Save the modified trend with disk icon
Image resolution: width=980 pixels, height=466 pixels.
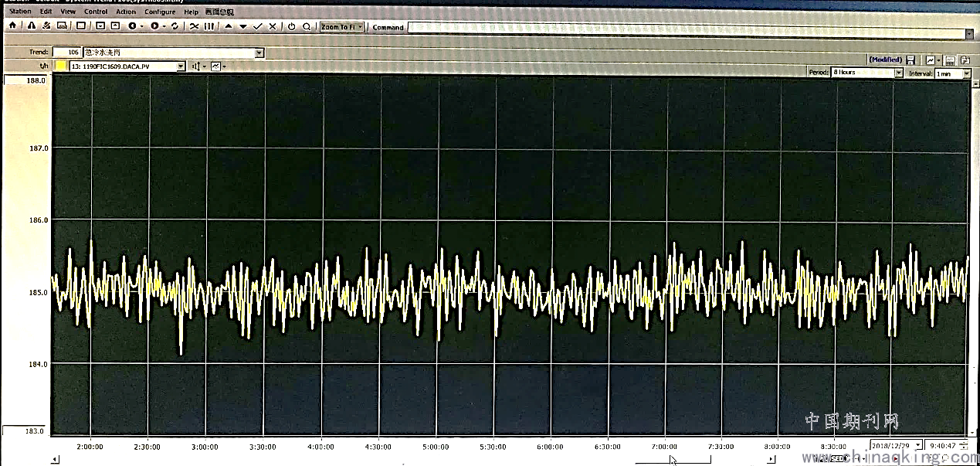910,60
